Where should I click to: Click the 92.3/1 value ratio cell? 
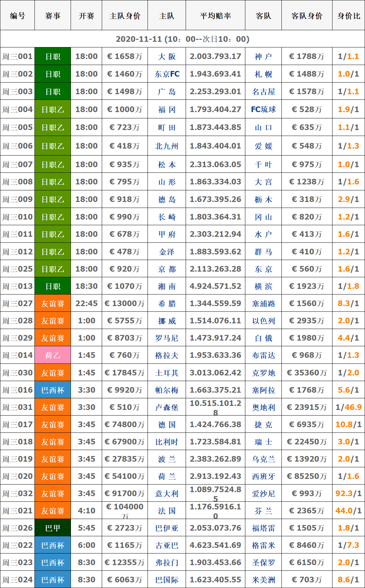pyautogui.click(x=348, y=493)
